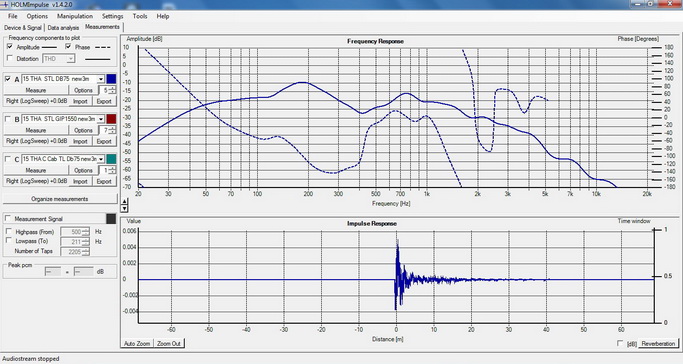Enable Measurement Signal checkbox
683x364 pixels.
point(7,218)
